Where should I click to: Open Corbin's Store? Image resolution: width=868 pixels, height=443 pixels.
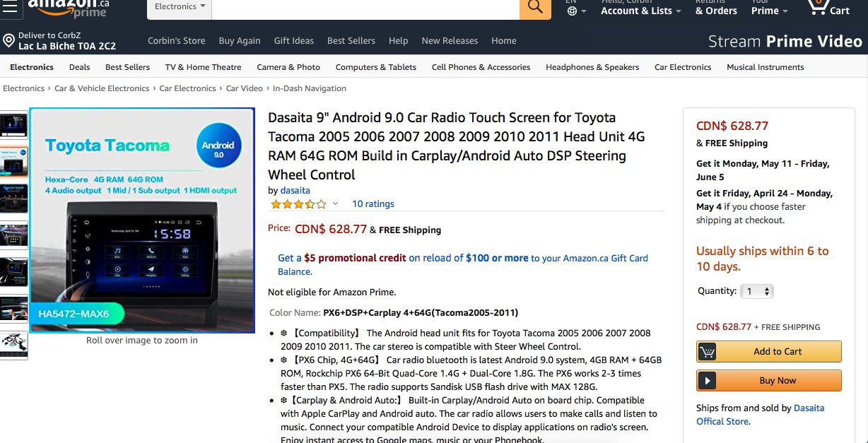point(176,41)
